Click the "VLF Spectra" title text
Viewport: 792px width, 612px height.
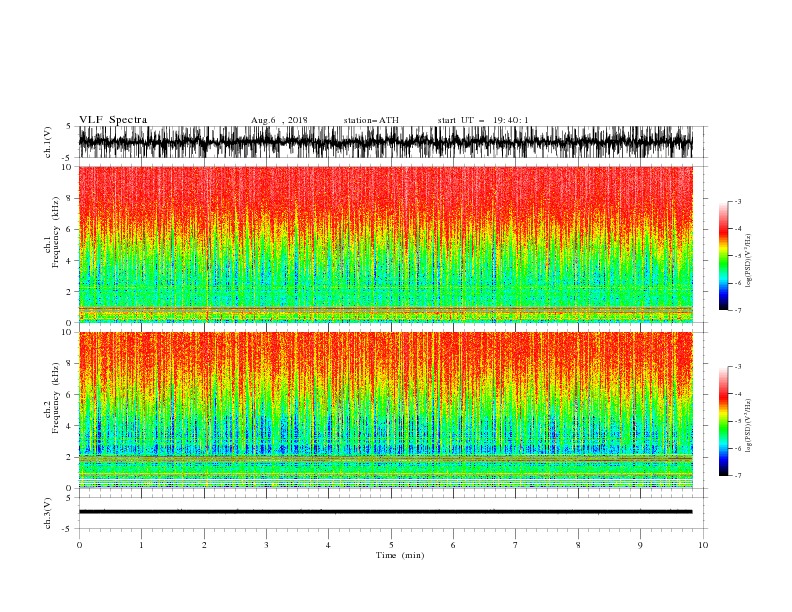pyautogui.click(x=113, y=120)
